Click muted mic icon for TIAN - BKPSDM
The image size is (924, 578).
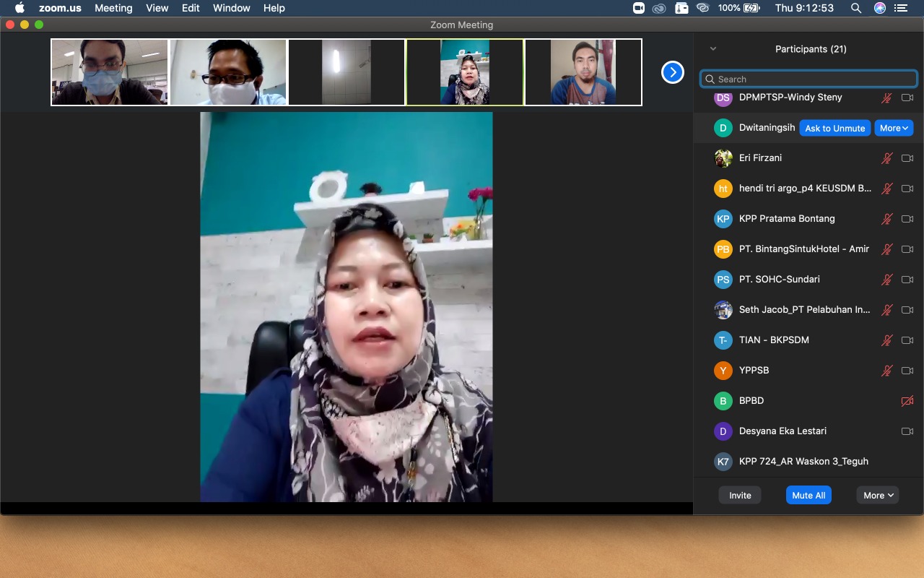click(887, 340)
